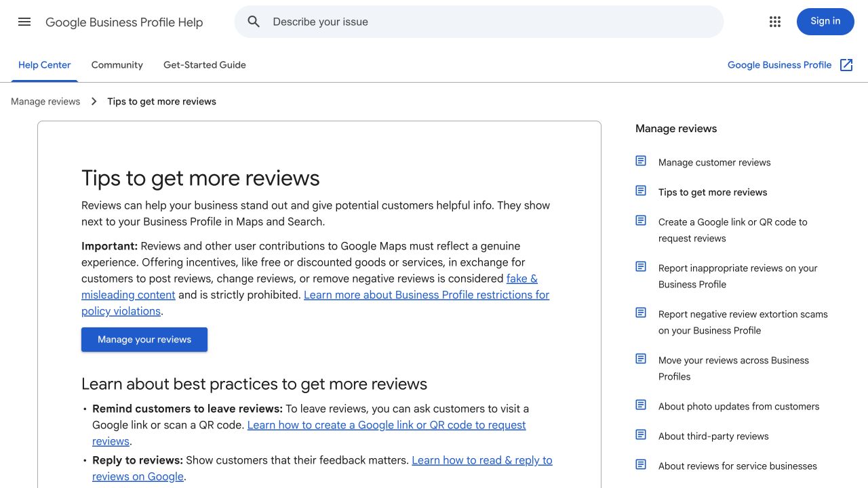Image resolution: width=868 pixels, height=488 pixels.
Task: Open Create a Google link or QR code article
Action: [733, 230]
